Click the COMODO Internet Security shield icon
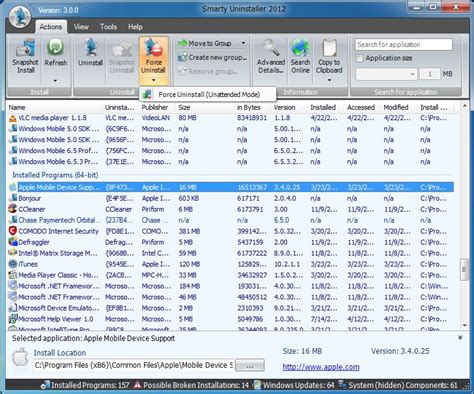 [13, 231]
